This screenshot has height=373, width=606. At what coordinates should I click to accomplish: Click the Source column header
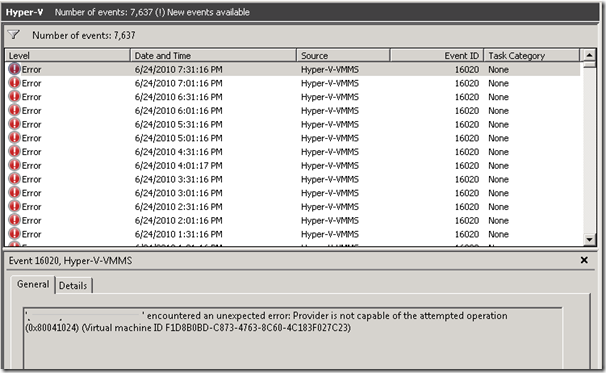click(x=343, y=56)
